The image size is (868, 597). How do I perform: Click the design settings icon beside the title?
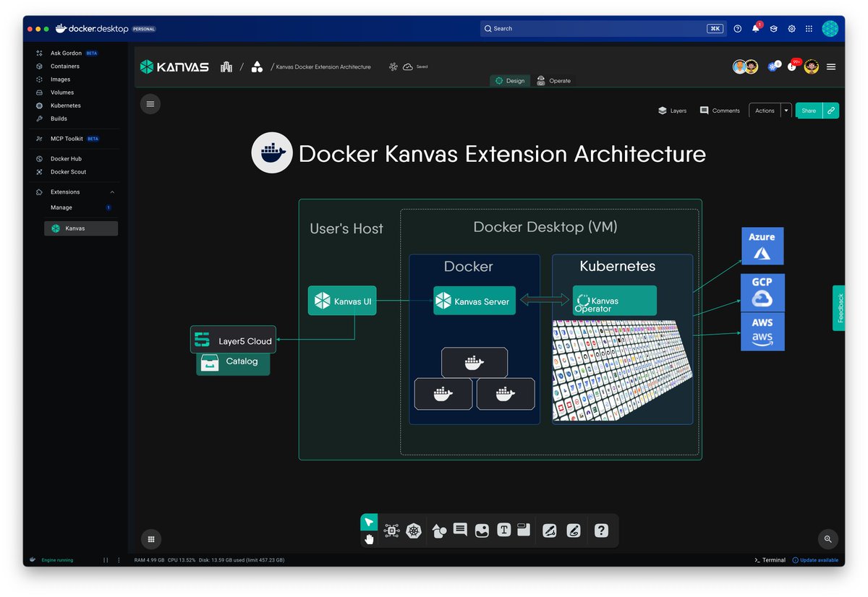tap(393, 66)
